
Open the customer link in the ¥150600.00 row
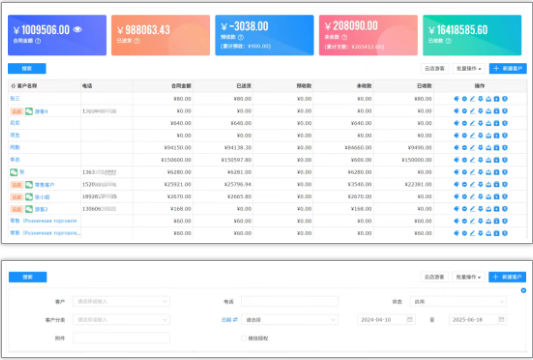(x=15, y=159)
